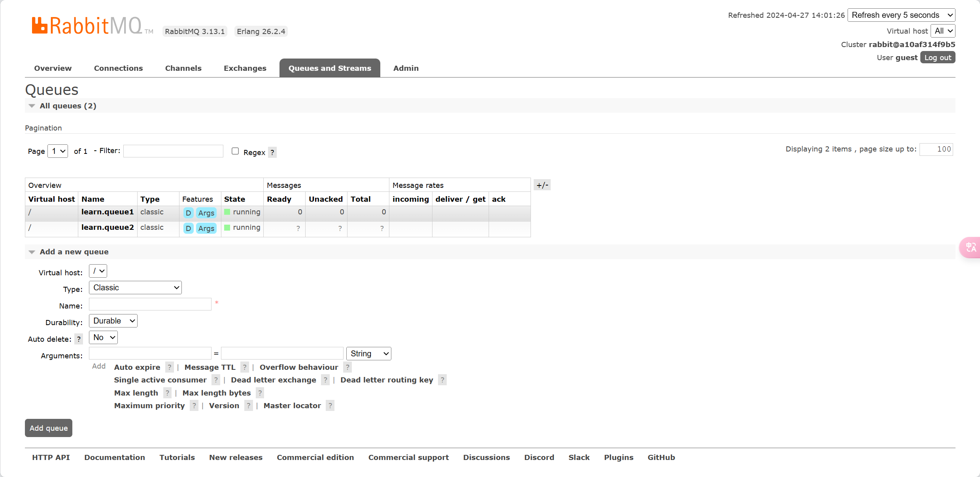Show help for Master locator
This screenshot has width=980, height=477.
(x=330, y=405)
